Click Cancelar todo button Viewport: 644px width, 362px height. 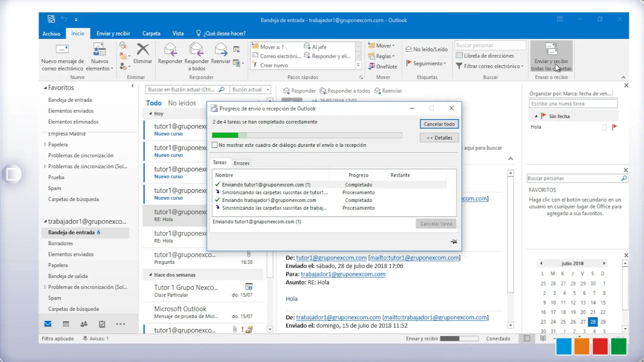point(439,124)
